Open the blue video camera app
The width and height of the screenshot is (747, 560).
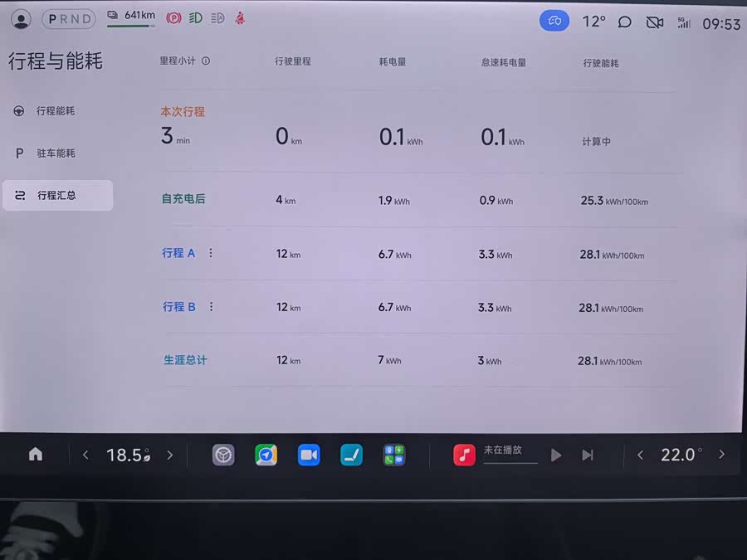coord(309,455)
